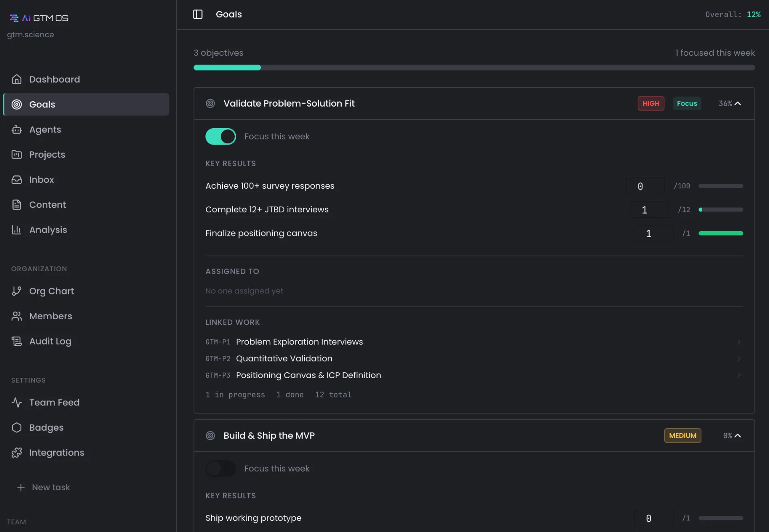Open Positioning Canvas & ICP Definition row arrow
Image resolution: width=769 pixels, height=532 pixels.
click(739, 375)
